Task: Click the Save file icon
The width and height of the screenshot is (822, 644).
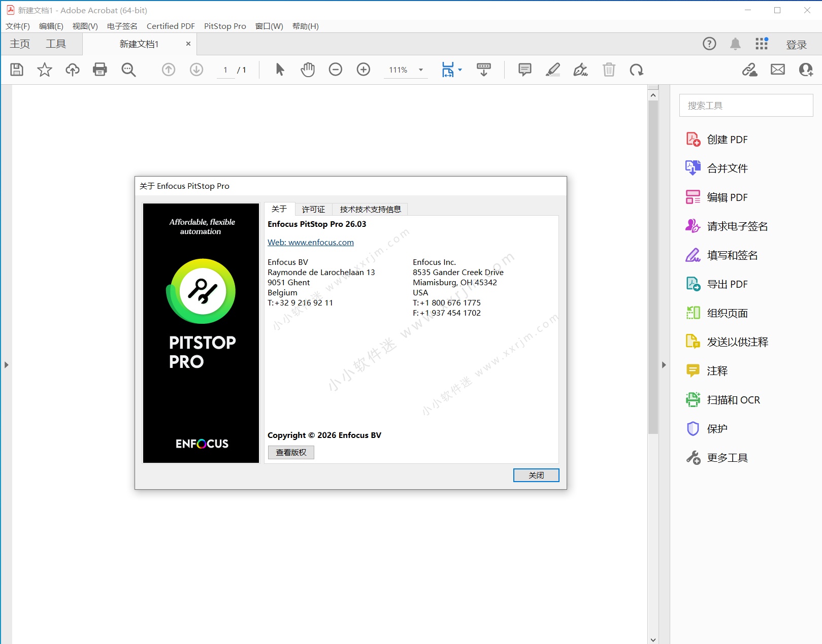Action: pyautogui.click(x=16, y=70)
